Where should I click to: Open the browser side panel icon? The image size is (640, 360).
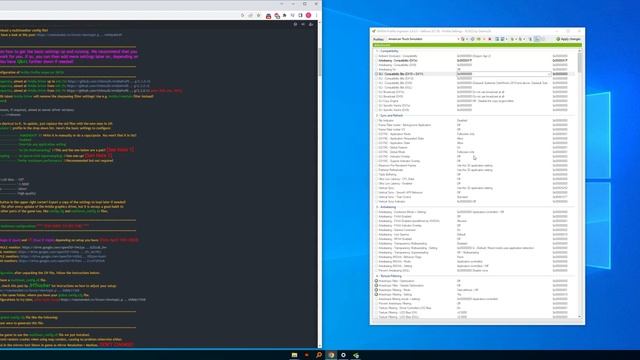300,16
